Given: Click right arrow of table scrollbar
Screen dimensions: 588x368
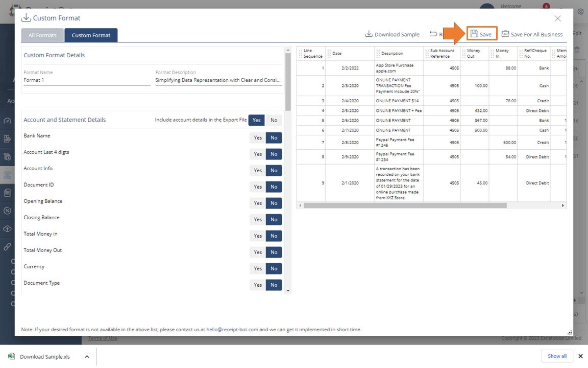Looking at the screenshot, I should pyautogui.click(x=563, y=205).
